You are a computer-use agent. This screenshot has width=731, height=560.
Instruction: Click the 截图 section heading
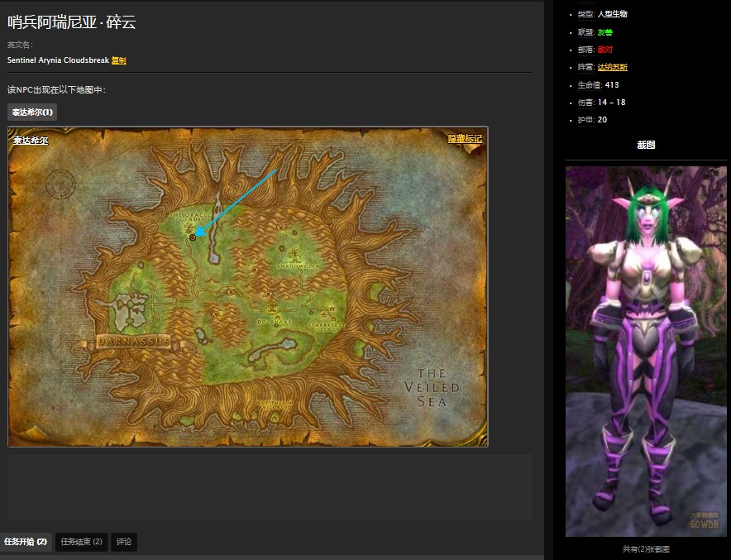646,145
